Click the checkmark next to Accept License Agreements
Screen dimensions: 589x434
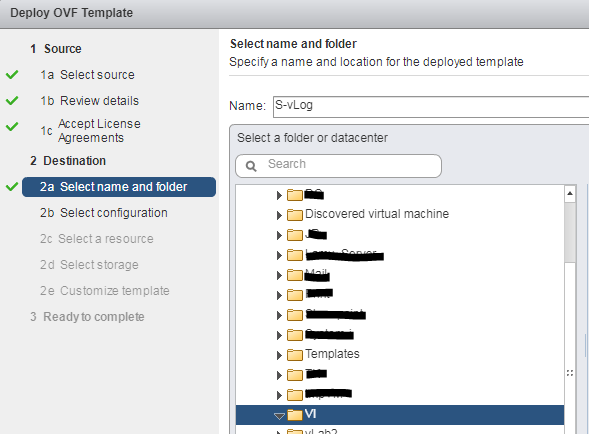(12, 126)
